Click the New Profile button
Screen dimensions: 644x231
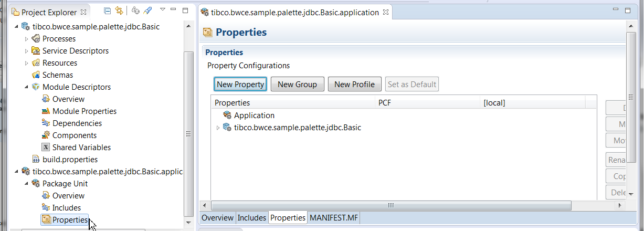354,85
